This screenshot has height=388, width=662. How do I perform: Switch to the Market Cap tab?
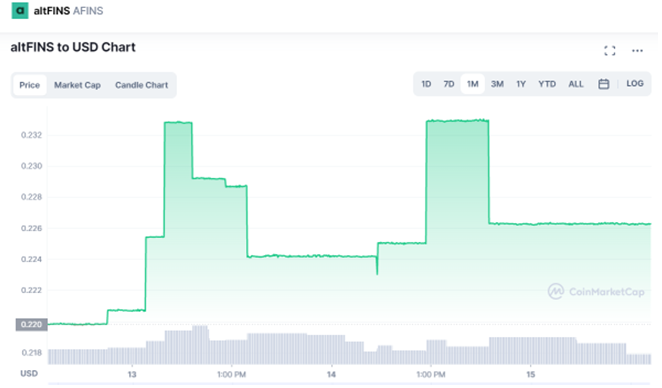pos(77,85)
